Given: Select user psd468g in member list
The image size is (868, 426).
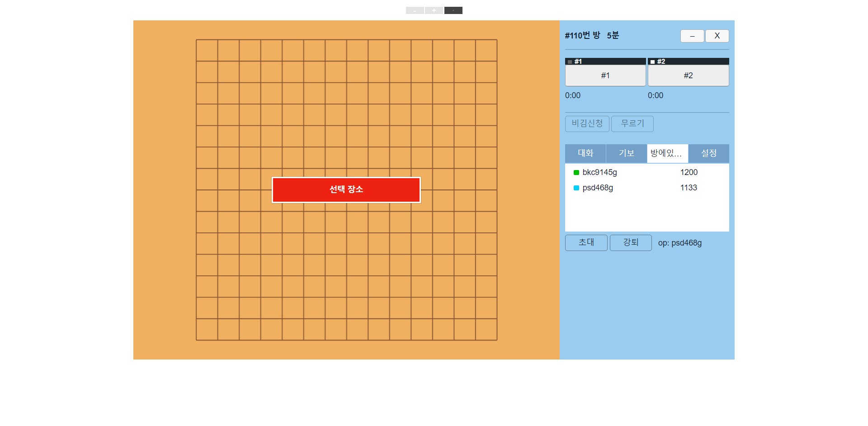Looking at the screenshot, I should (598, 188).
